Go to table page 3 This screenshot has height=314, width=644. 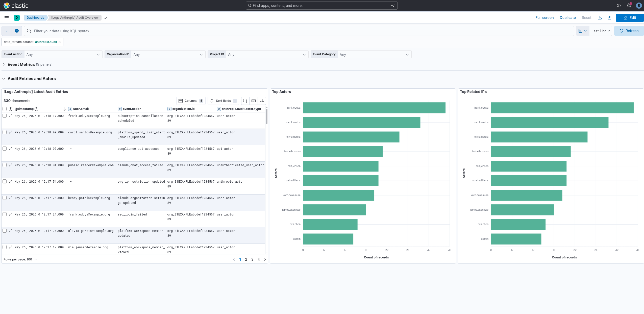(x=252, y=259)
